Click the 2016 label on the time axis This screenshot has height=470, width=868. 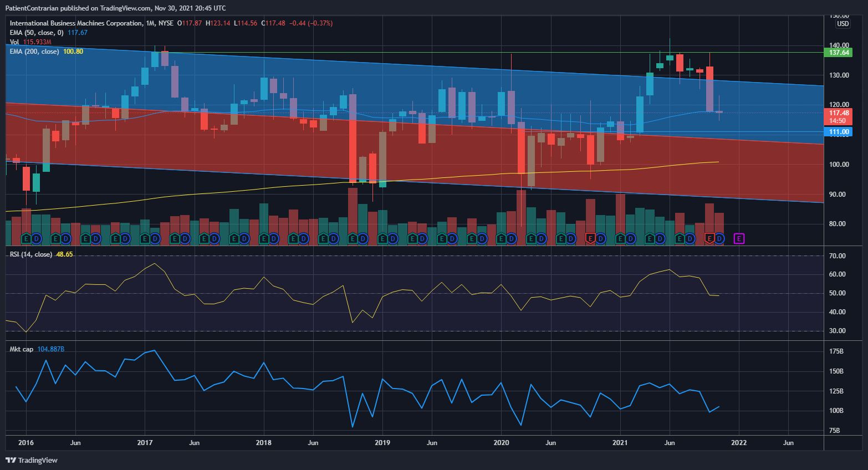tap(26, 442)
